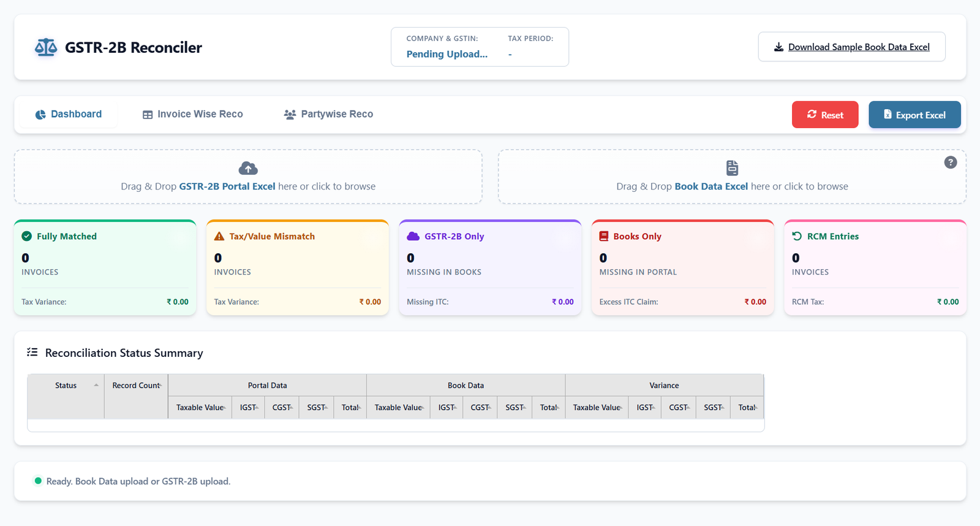Click the Variance group header
Image resolution: width=980 pixels, height=526 pixels.
(x=665, y=386)
